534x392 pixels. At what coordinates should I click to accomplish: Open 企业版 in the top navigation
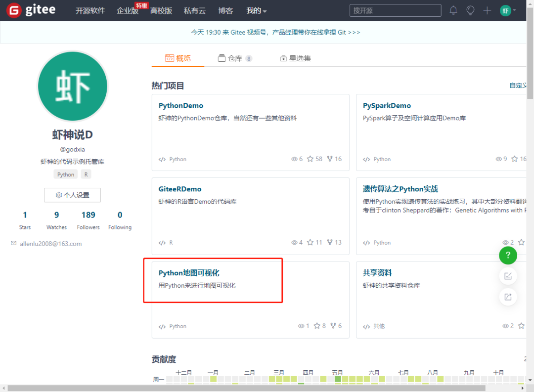[x=128, y=11]
